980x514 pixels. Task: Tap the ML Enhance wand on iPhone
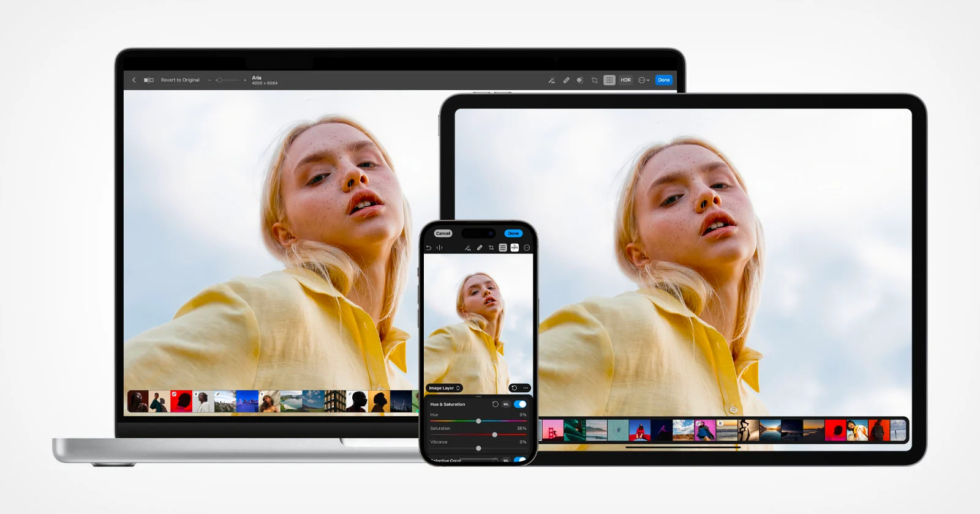tap(468, 248)
